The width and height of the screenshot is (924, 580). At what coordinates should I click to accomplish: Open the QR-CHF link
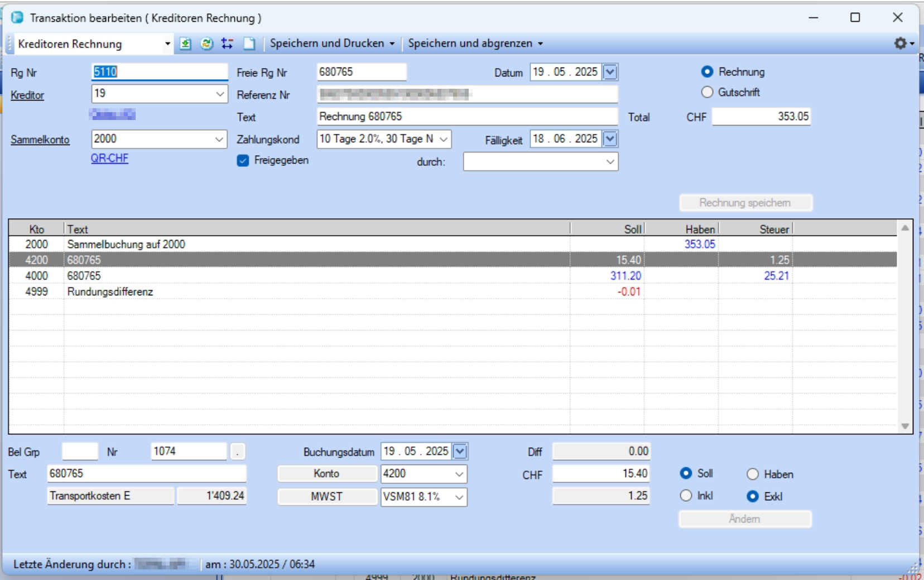[x=109, y=158]
